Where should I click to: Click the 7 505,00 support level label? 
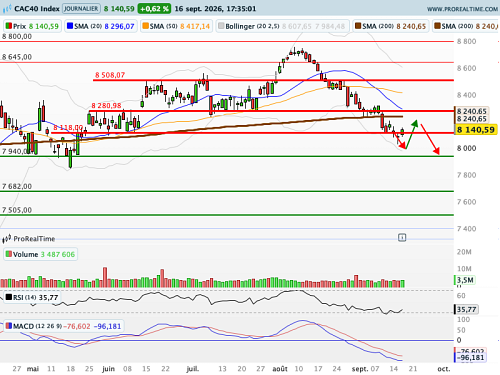click(17, 210)
